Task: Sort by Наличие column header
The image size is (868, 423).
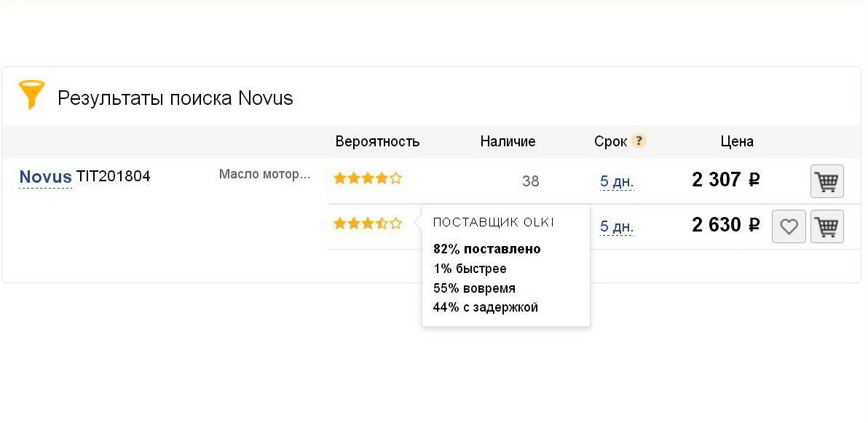Action: click(508, 141)
